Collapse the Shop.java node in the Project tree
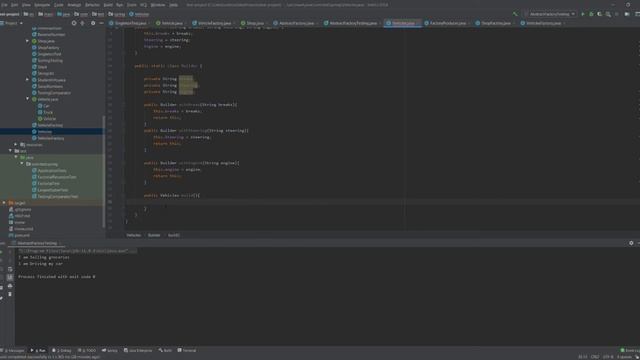 pyautogui.click(x=27, y=41)
